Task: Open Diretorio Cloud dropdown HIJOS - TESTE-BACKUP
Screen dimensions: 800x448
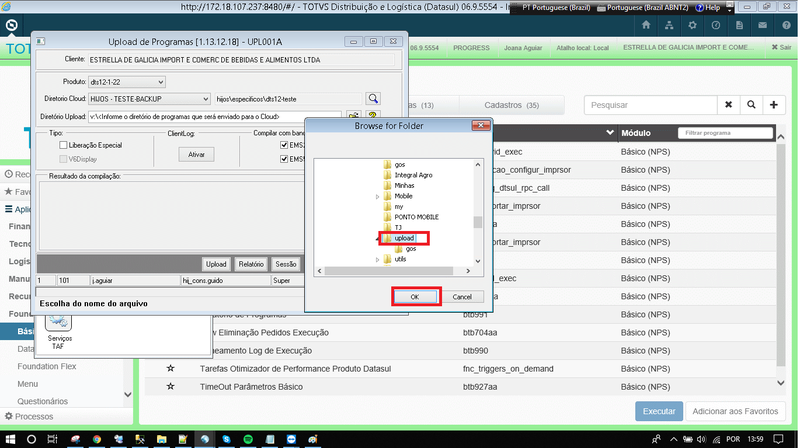Action: [149, 99]
